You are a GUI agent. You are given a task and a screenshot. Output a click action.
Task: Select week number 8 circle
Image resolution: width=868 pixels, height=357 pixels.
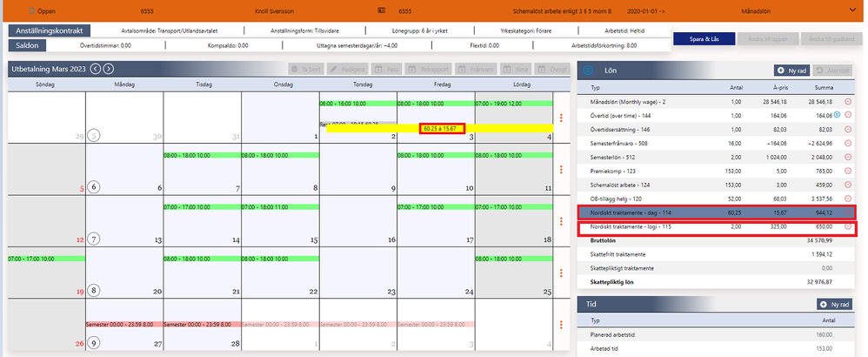click(x=94, y=291)
